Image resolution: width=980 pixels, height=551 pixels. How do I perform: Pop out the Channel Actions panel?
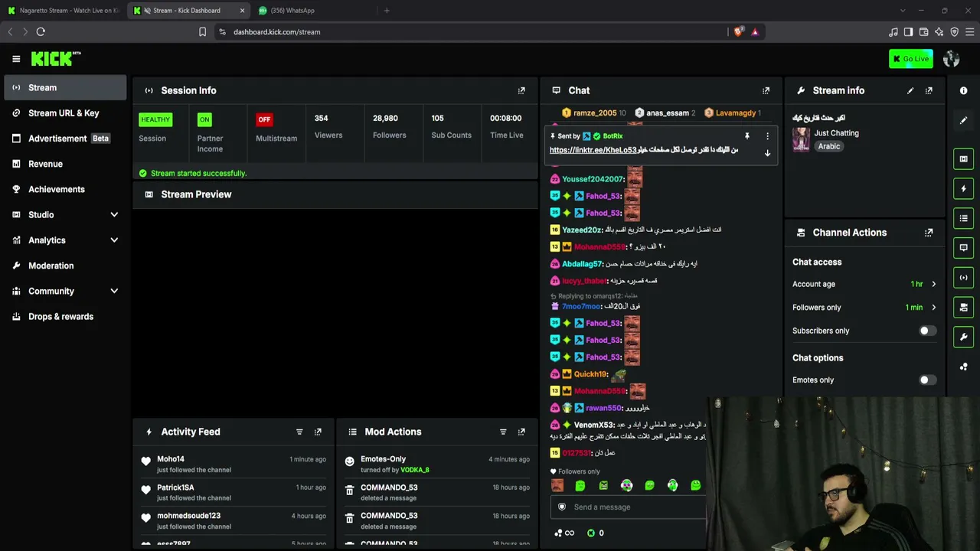pyautogui.click(x=929, y=233)
